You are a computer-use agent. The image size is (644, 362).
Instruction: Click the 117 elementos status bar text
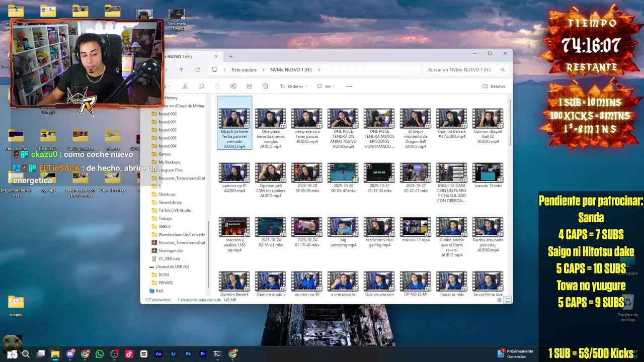coord(157,300)
